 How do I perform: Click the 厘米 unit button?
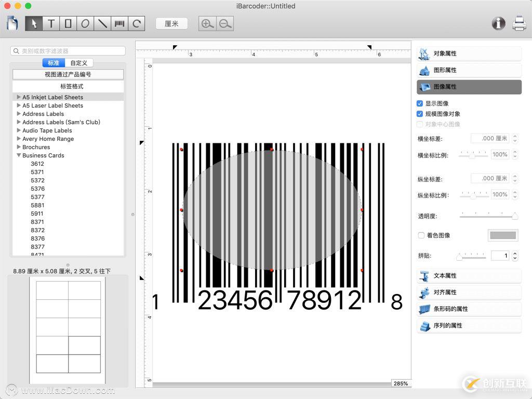171,23
